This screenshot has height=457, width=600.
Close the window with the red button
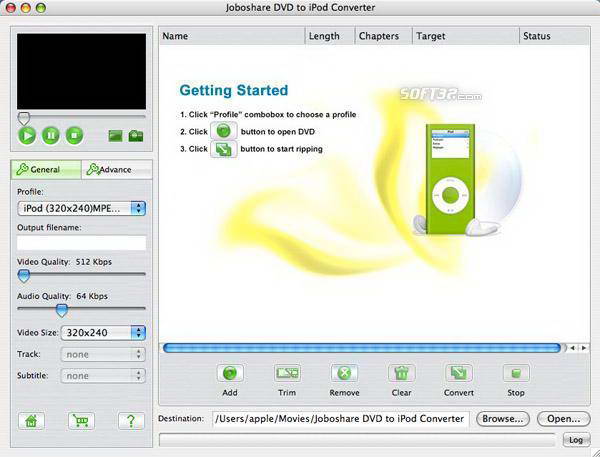pyautogui.click(x=10, y=8)
